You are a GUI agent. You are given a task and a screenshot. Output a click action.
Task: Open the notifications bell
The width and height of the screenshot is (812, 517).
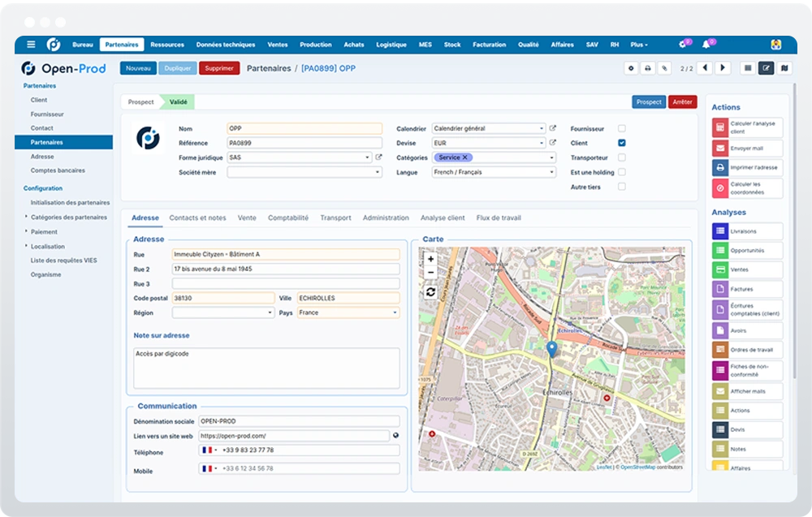click(x=706, y=45)
